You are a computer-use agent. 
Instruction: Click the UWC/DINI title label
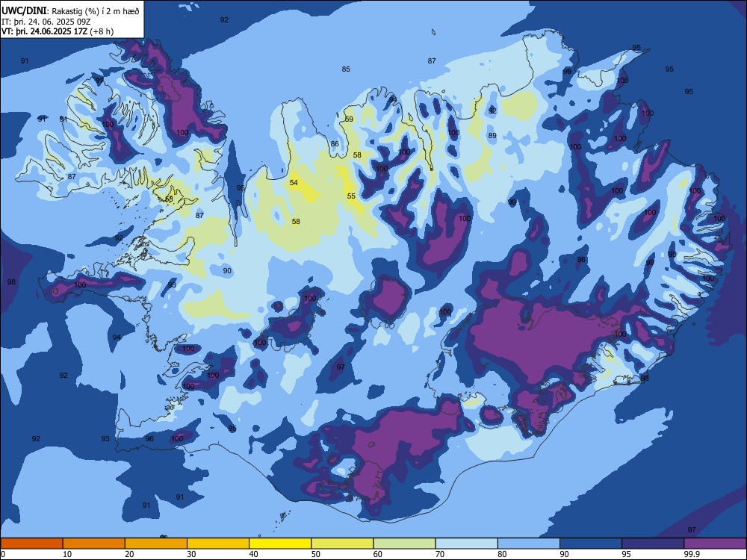click(x=24, y=10)
